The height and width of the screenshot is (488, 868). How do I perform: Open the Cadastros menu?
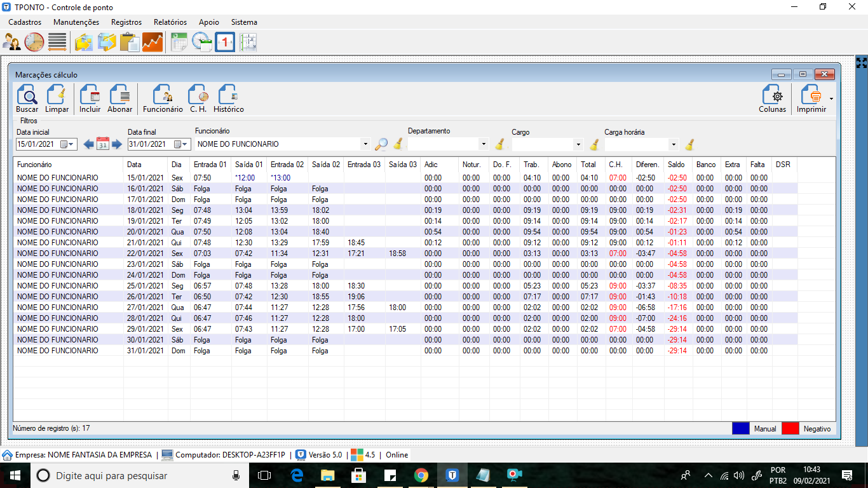[x=25, y=22]
